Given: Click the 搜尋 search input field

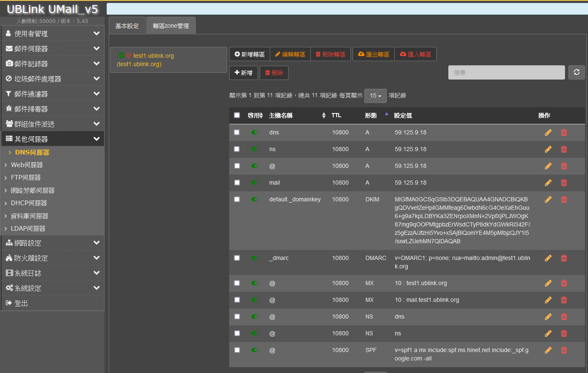Looking at the screenshot, I should (x=506, y=72).
